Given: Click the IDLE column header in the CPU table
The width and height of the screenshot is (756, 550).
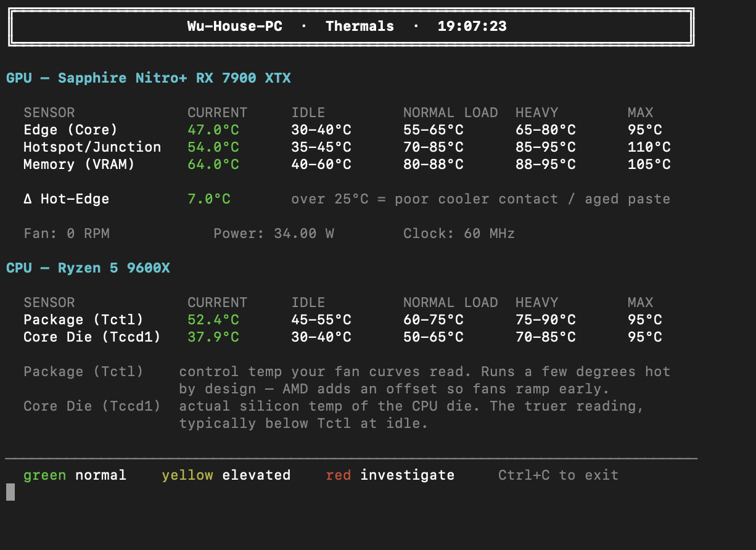Looking at the screenshot, I should click(x=308, y=302).
